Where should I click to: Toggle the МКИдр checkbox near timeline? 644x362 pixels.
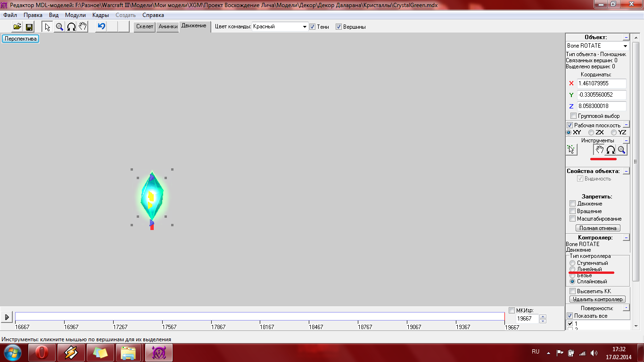click(512, 310)
